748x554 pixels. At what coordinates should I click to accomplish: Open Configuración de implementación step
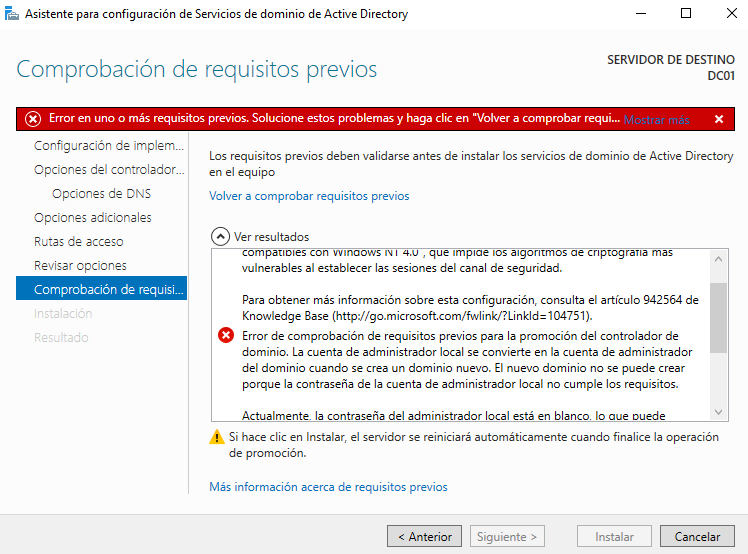[109, 145]
